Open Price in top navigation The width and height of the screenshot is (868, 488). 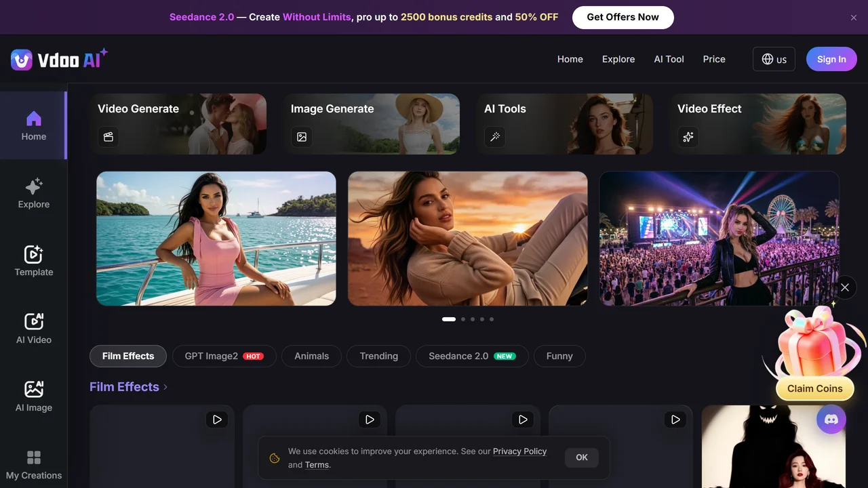click(714, 59)
